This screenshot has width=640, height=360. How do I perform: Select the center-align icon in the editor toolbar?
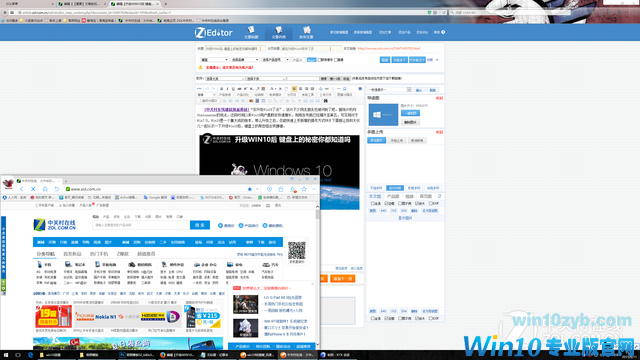point(300,89)
